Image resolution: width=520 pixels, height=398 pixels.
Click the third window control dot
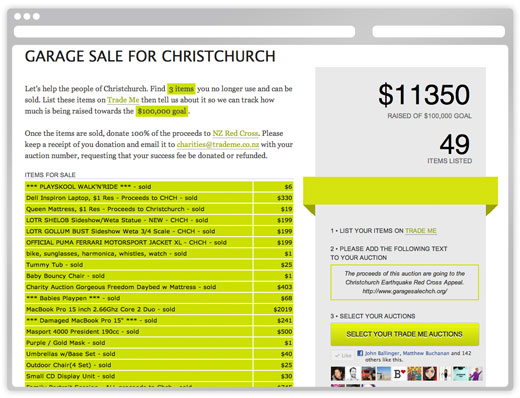click(36, 16)
